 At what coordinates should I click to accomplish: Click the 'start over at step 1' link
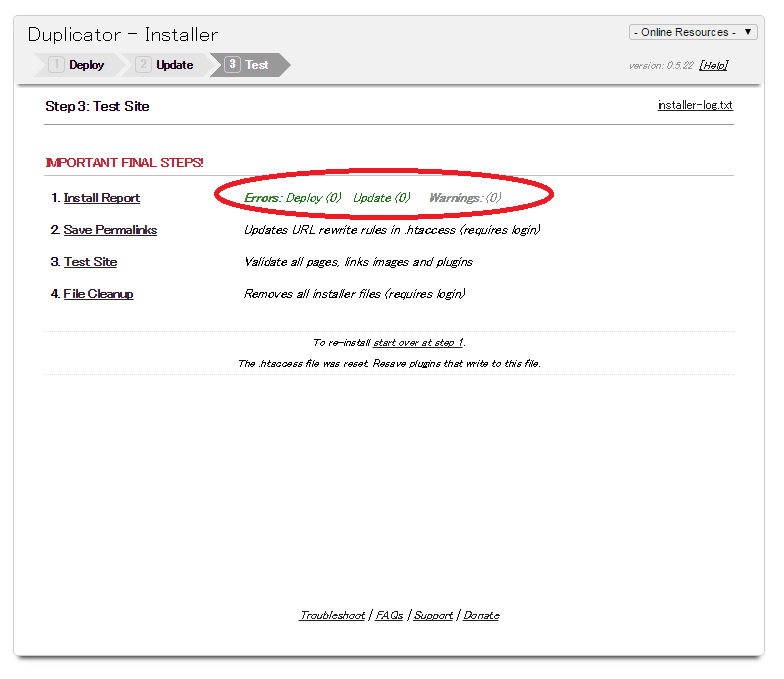(x=418, y=342)
